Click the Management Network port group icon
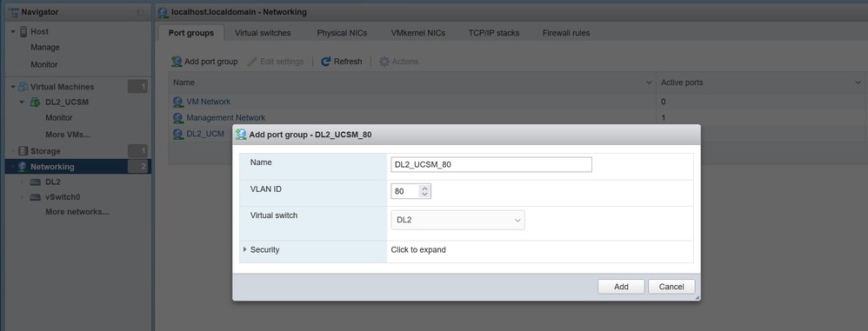The width and height of the screenshot is (868, 331). [177, 117]
